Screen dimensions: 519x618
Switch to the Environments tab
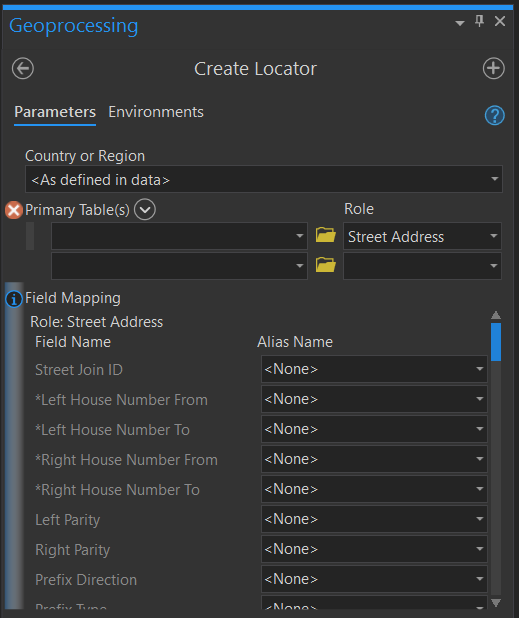coord(156,112)
